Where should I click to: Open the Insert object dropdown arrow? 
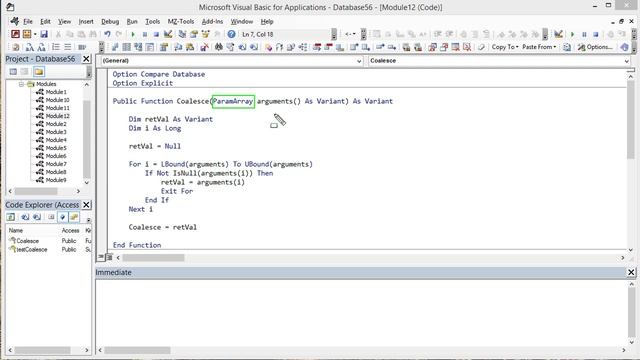35,34
